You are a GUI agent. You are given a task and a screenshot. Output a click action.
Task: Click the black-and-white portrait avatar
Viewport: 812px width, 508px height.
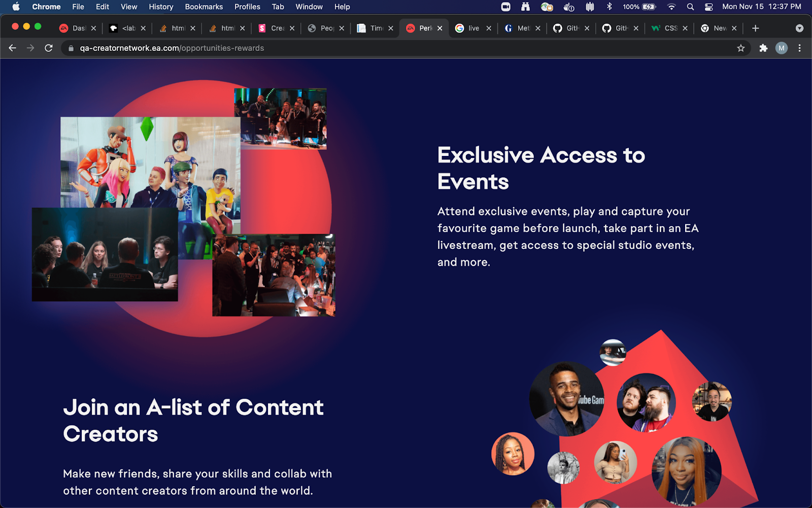click(563, 467)
